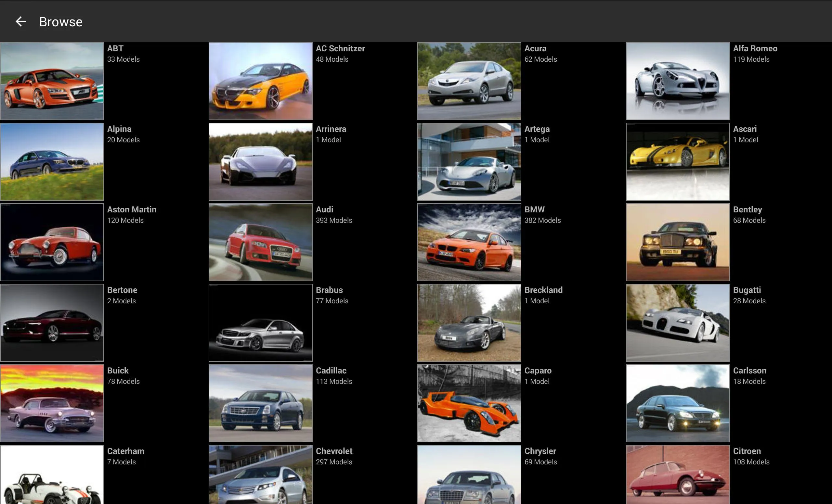Click the Browse title text
This screenshot has width=832, height=504.
click(x=61, y=22)
